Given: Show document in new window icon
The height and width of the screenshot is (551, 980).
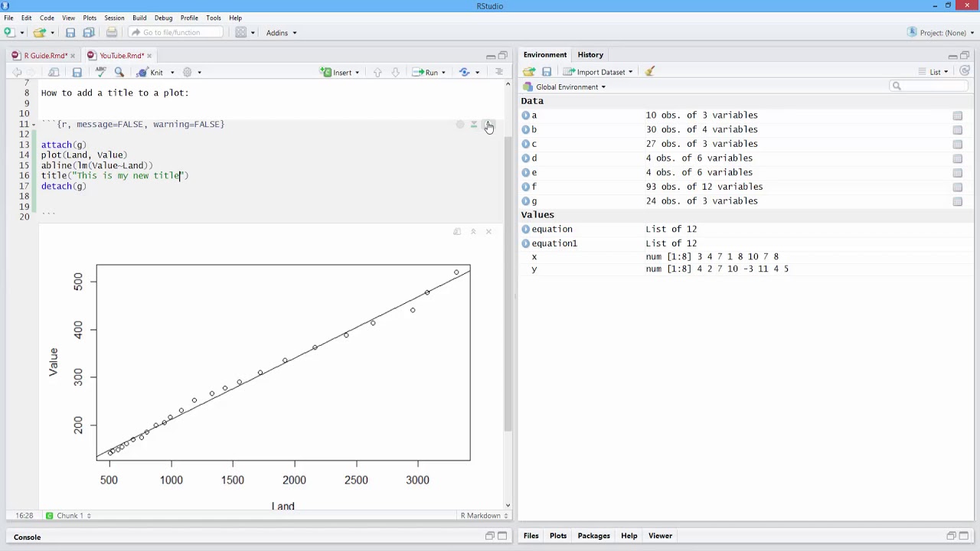Looking at the screenshot, I should coord(54,72).
